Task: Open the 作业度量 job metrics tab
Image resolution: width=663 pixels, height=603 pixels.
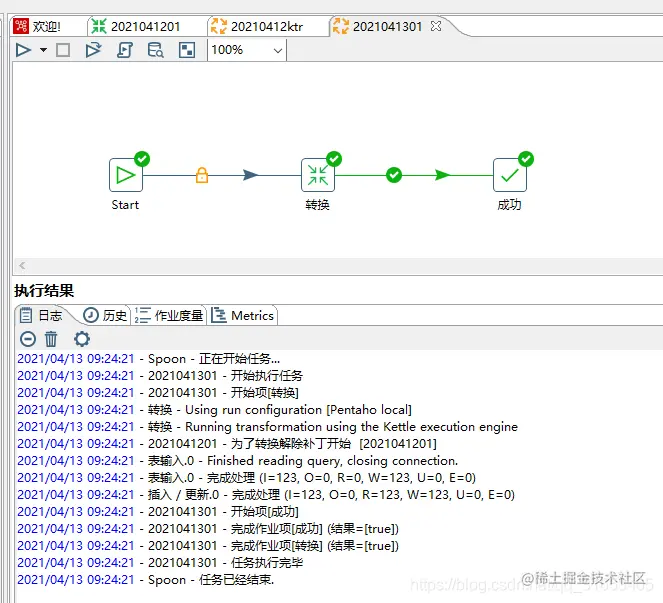Action: (169, 315)
